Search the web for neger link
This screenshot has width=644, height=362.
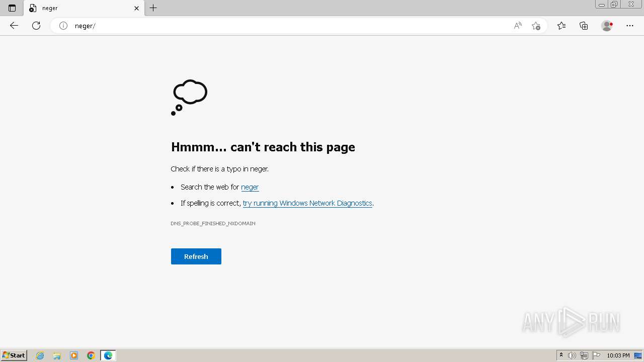(250, 187)
